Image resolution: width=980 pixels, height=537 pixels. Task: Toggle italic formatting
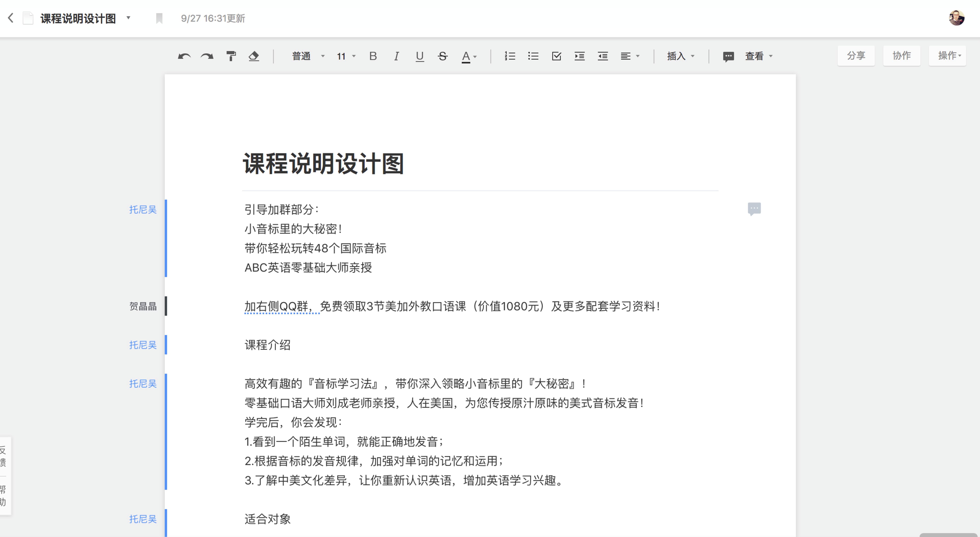click(x=396, y=56)
